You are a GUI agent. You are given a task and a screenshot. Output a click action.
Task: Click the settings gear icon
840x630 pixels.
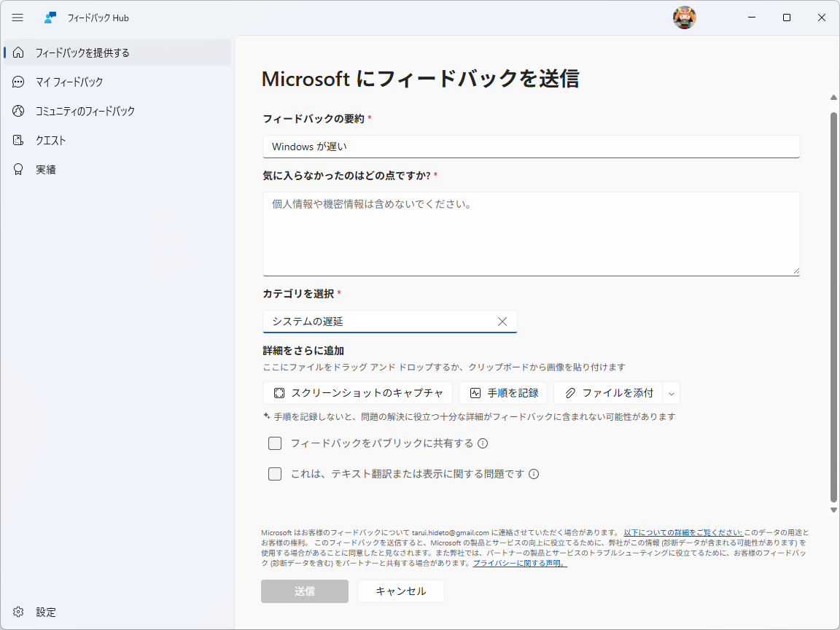point(18,612)
